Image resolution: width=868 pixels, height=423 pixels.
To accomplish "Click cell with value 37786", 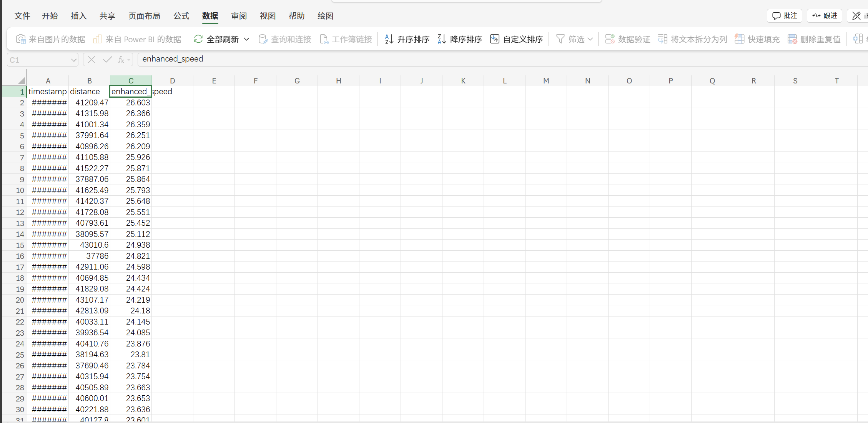I will coord(90,256).
